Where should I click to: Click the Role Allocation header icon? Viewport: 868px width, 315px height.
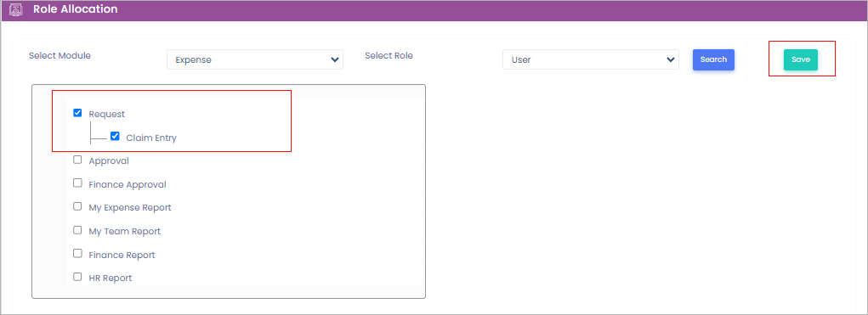click(17, 9)
